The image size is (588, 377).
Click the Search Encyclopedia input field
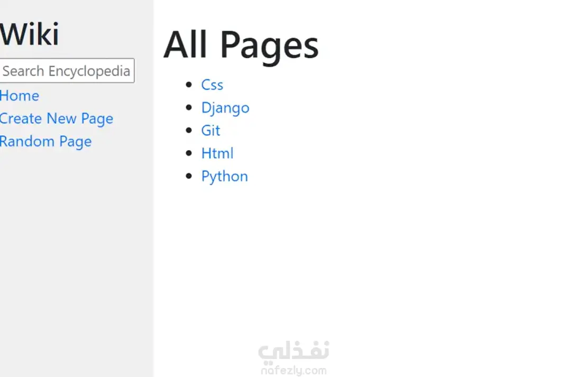pyautogui.click(x=67, y=71)
